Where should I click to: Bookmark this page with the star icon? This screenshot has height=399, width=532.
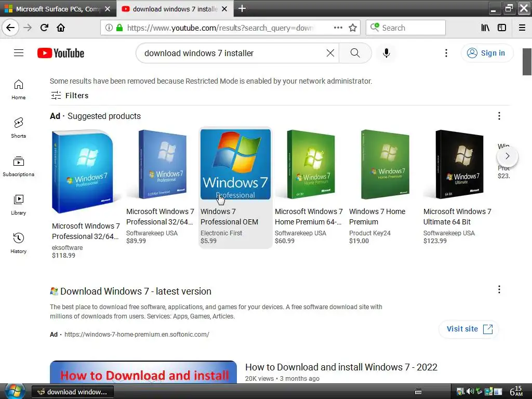click(x=353, y=28)
